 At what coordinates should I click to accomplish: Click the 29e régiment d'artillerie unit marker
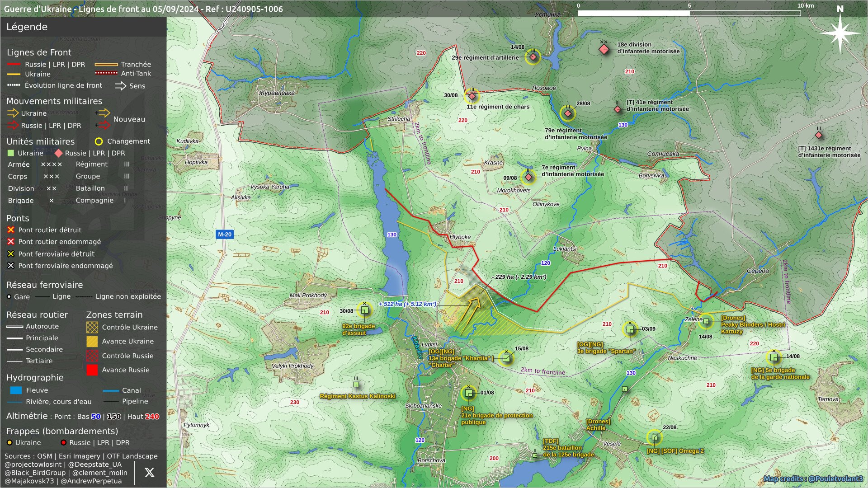pyautogui.click(x=533, y=57)
